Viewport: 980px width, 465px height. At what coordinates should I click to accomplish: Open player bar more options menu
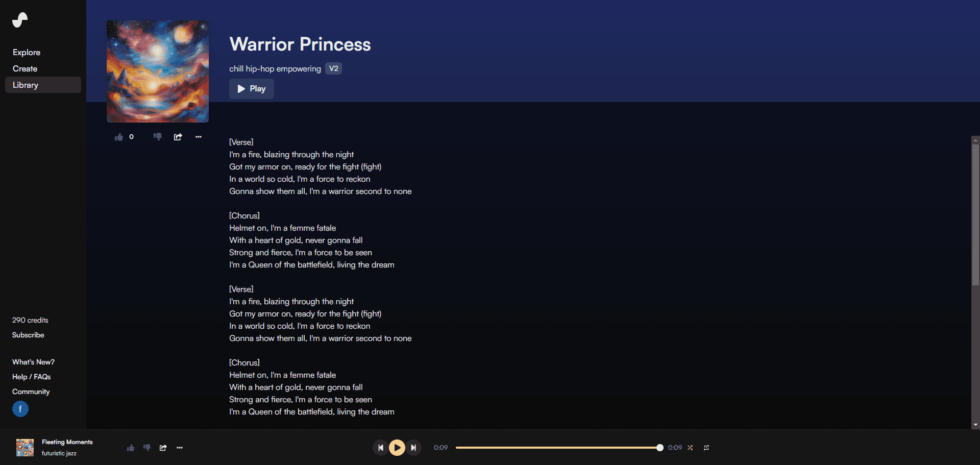point(180,448)
